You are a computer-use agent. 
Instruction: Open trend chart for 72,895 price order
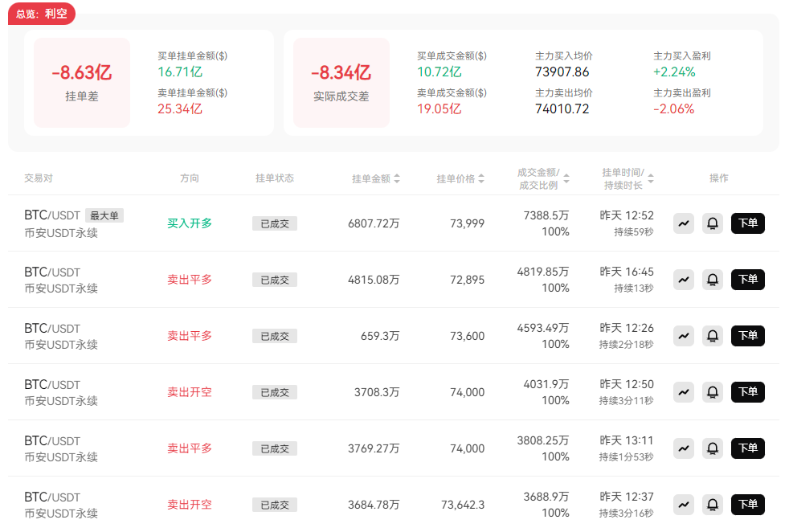tap(684, 280)
